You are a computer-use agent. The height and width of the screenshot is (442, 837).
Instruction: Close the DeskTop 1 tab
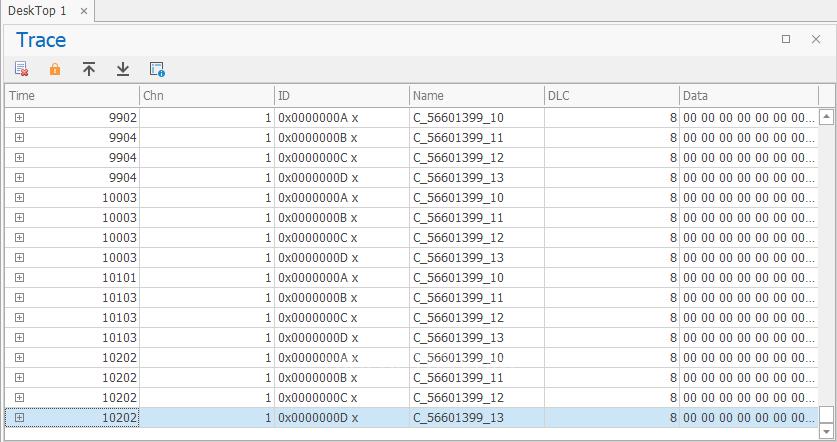coord(84,11)
